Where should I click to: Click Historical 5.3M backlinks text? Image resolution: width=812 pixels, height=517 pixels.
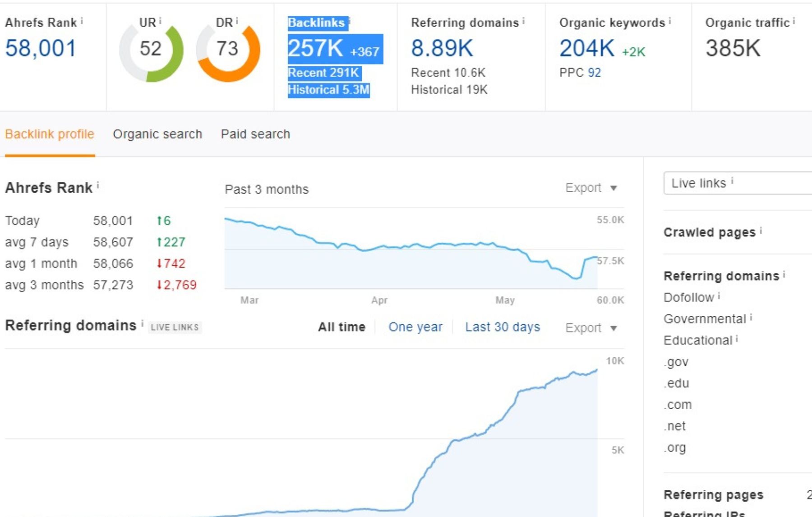point(329,90)
